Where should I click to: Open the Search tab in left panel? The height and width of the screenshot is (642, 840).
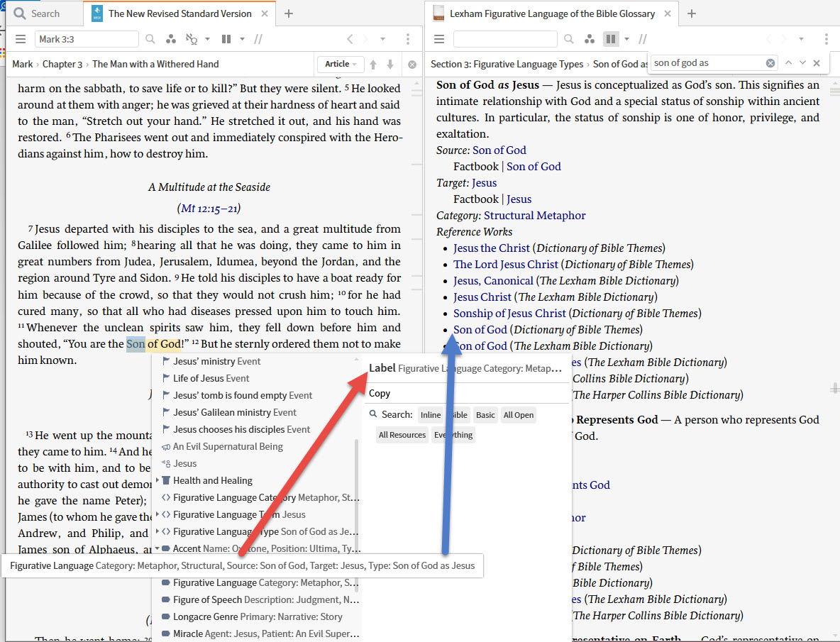click(x=36, y=13)
